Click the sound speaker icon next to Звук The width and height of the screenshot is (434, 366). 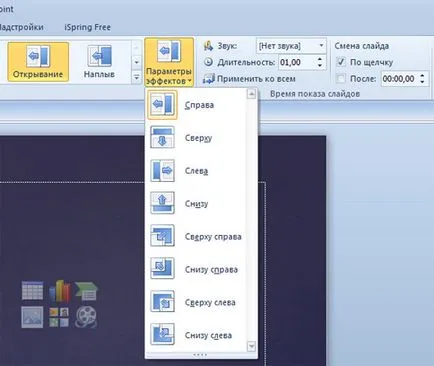click(208, 46)
